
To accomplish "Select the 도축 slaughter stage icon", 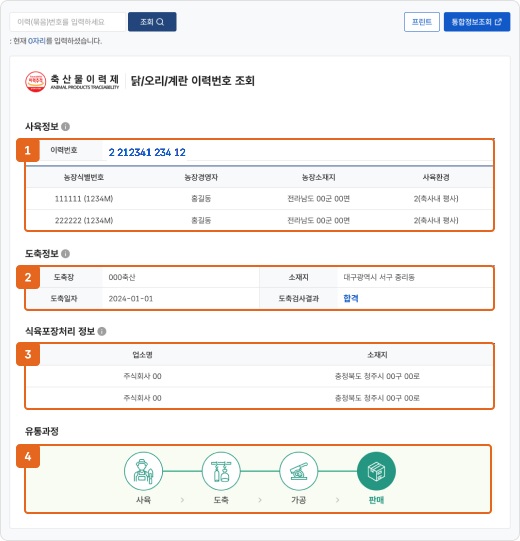I will 221,471.
